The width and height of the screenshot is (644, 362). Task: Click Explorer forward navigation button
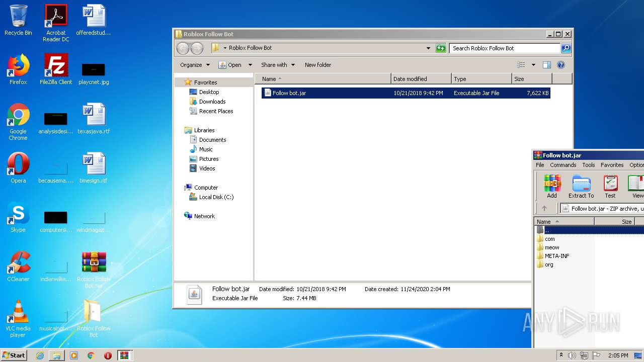197,48
